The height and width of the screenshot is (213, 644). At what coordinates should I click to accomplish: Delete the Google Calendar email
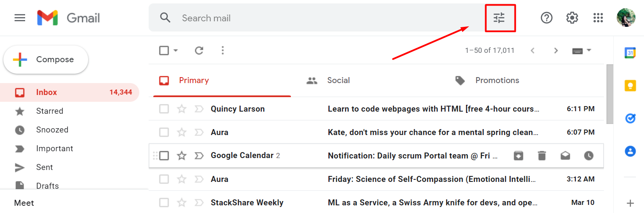(542, 156)
